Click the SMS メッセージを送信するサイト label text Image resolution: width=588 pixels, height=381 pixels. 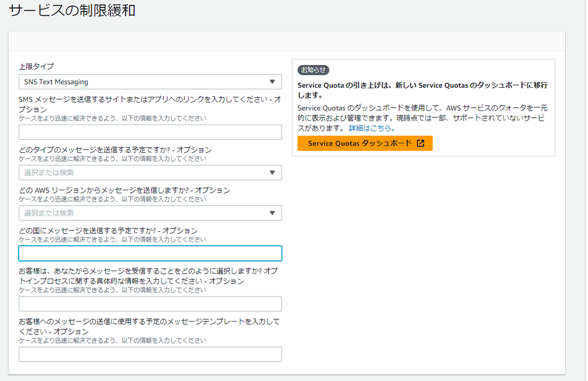150,104
